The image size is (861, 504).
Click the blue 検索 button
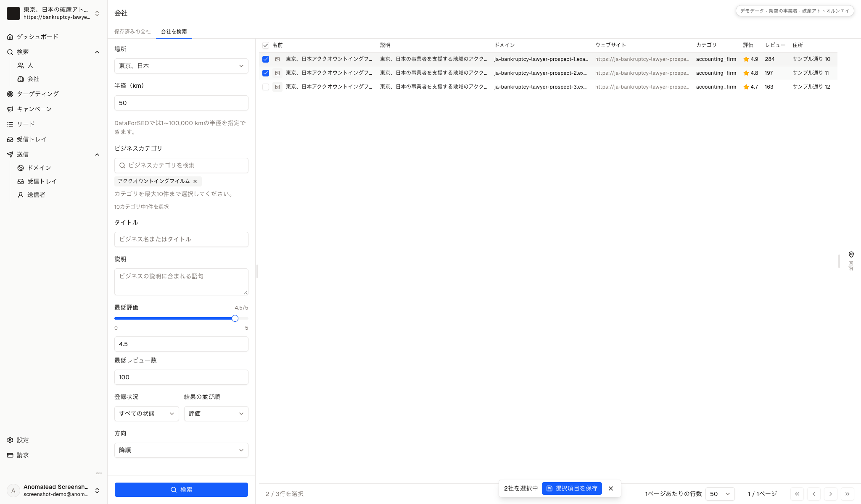[181, 490]
